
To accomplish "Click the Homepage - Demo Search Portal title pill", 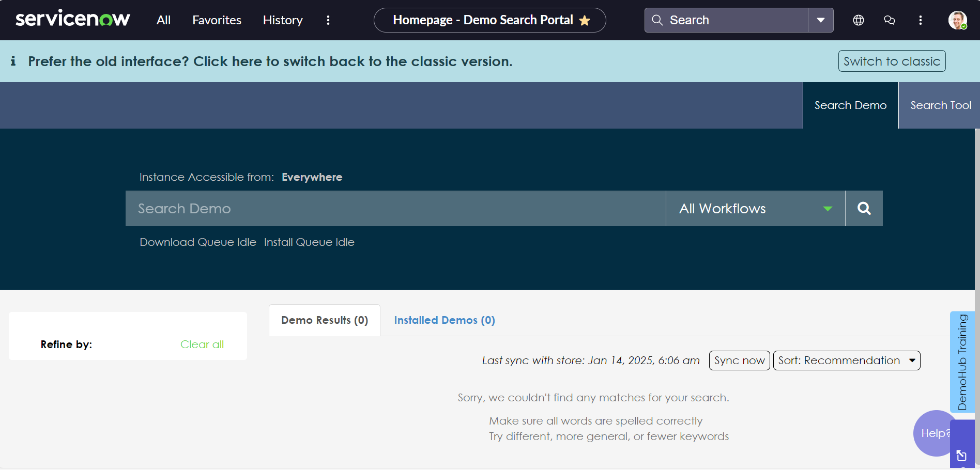I will 489,20.
